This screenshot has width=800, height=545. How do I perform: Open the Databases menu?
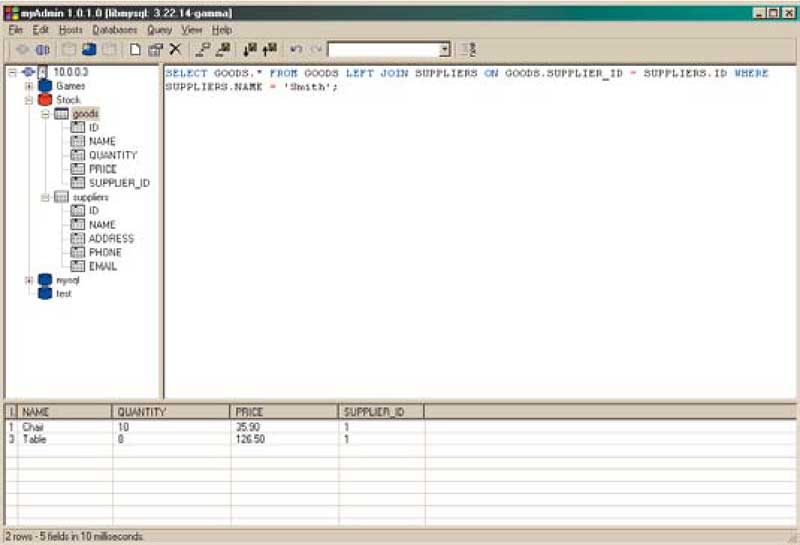[x=114, y=30]
